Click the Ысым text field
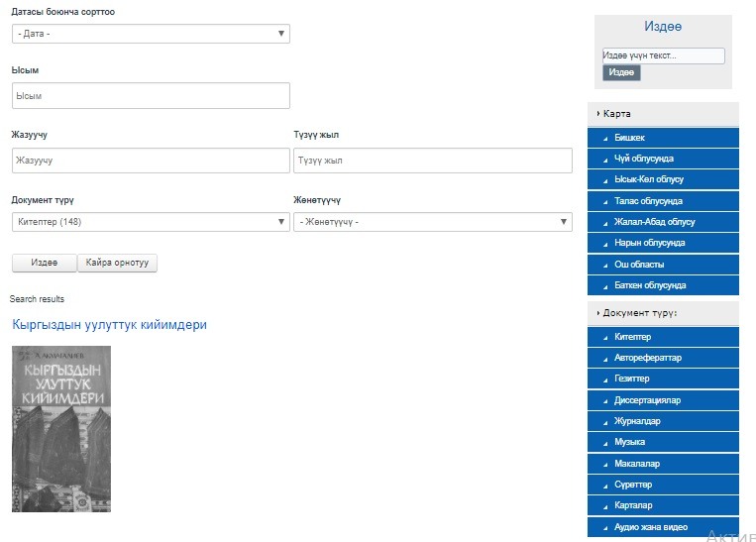Viewport: 756px width, 542px height. tap(151, 96)
